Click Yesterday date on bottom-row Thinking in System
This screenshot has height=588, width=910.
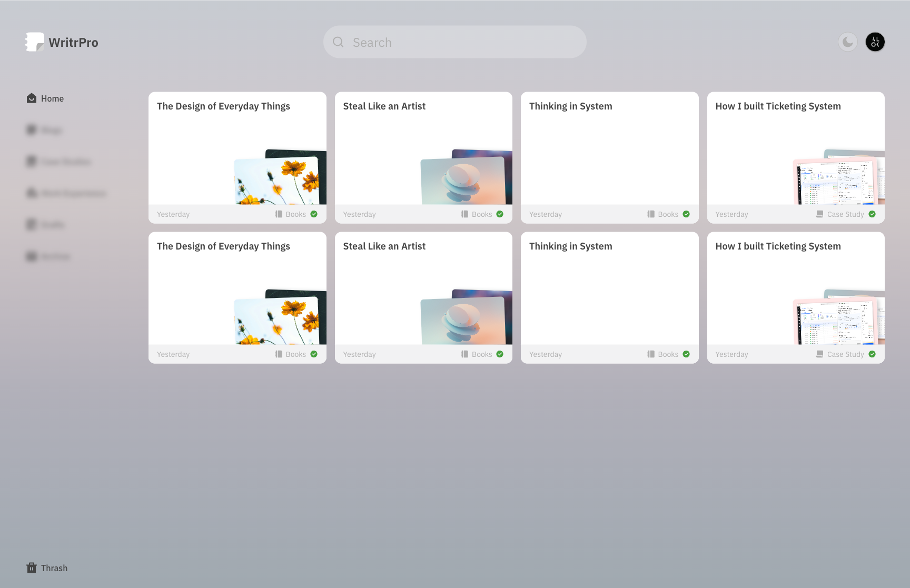click(x=546, y=354)
